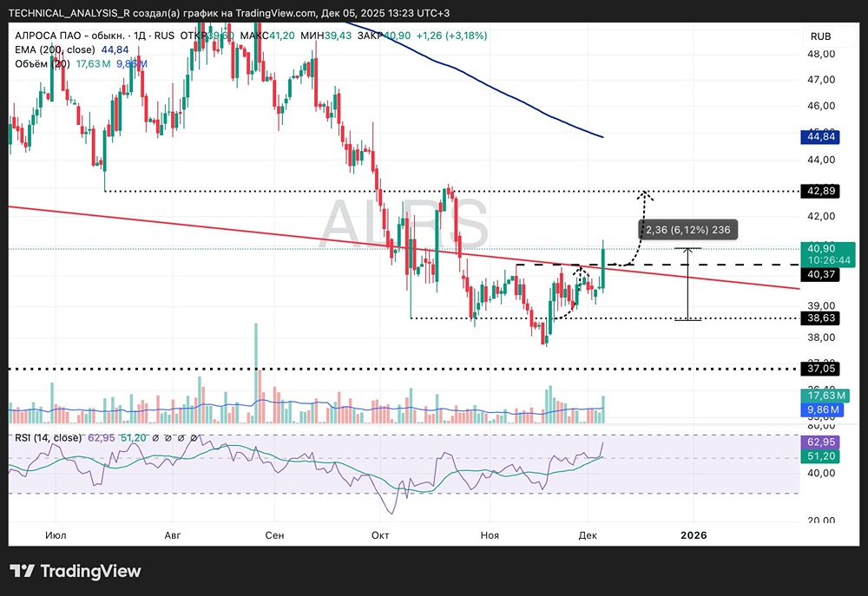Click the Июл month label on time axis
868x596 pixels.
click(x=56, y=535)
